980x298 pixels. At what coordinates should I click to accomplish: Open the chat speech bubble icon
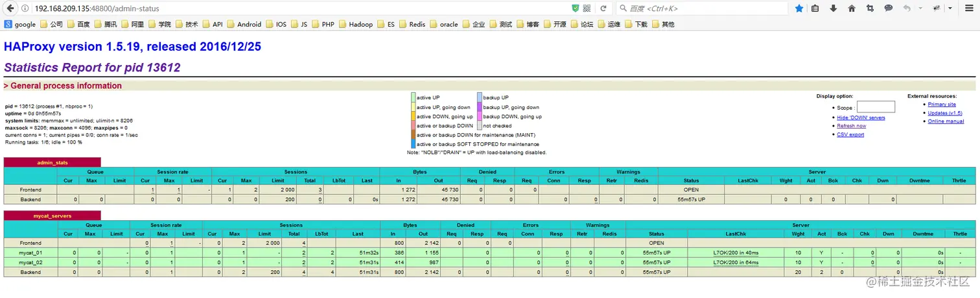pos(889,8)
